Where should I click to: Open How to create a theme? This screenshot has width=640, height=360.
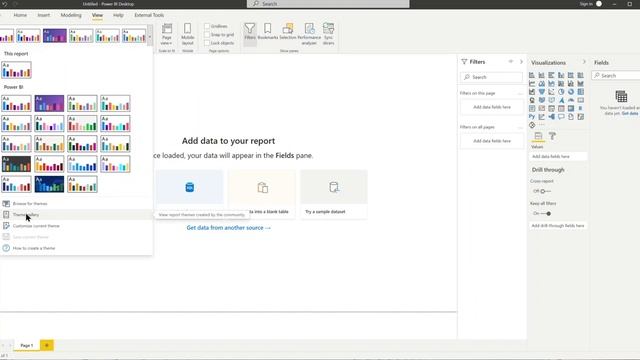[x=34, y=248]
